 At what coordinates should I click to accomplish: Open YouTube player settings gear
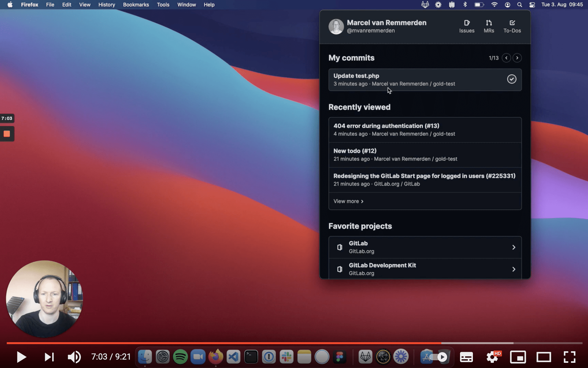[x=492, y=357]
